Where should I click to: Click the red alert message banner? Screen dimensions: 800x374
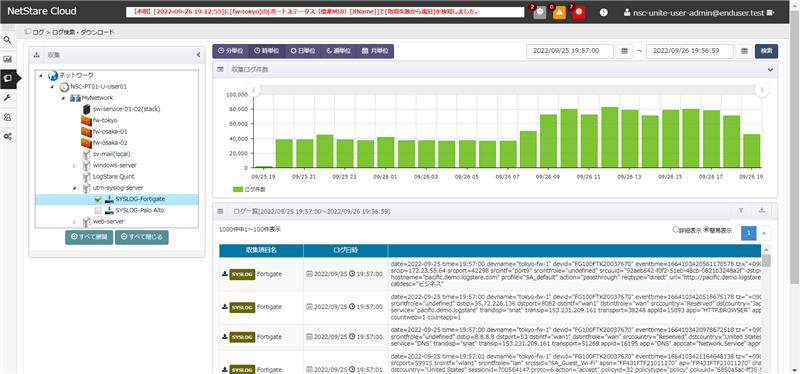click(325, 12)
